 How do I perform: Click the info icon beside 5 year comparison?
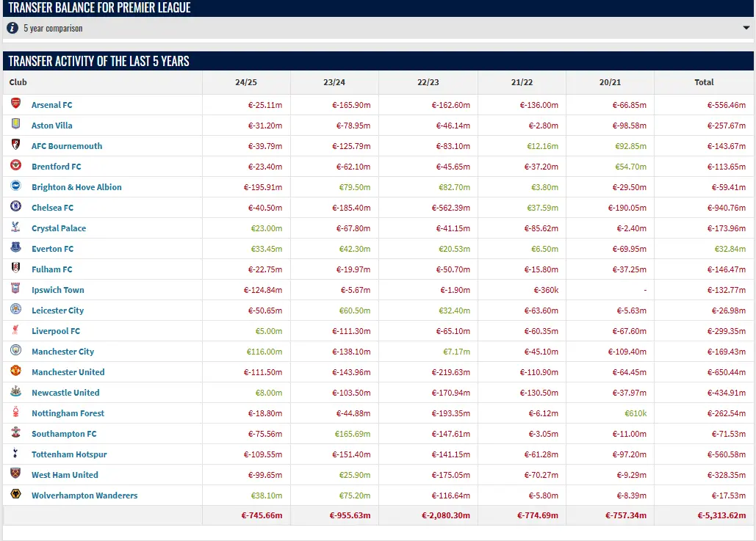(12, 28)
